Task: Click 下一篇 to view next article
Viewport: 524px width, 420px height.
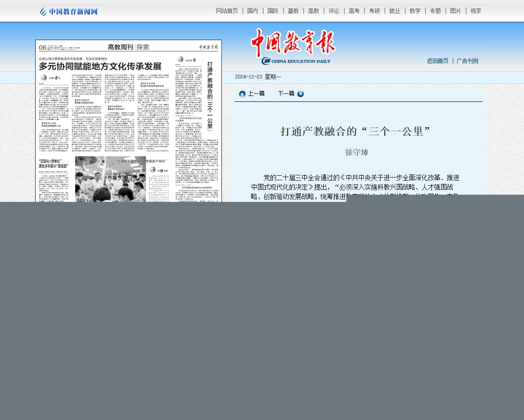Action: (286, 94)
